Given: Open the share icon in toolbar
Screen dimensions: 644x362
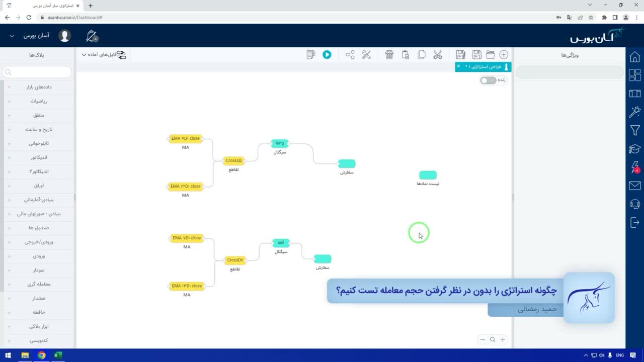Looking at the screenshot, I should coord(350,55).
